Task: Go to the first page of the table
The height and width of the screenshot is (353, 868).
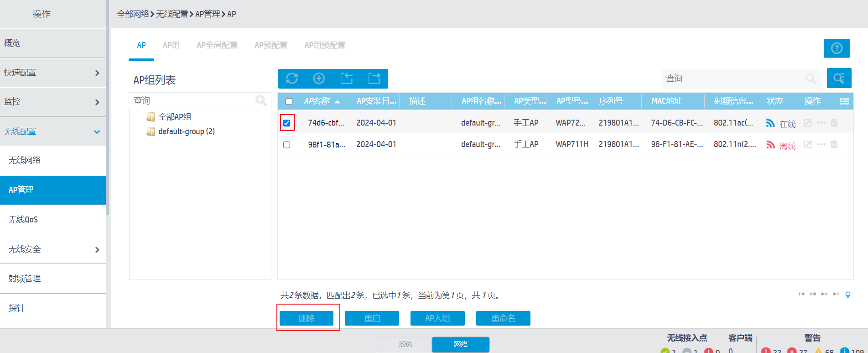Action: pyautogui.click(x=801, y=294)
